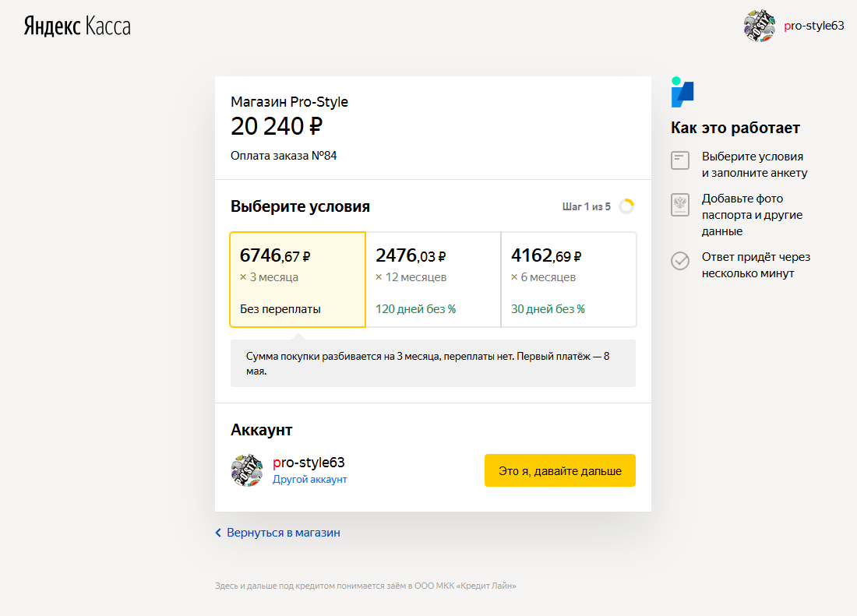Switch via Другой аккаунт link
Screen dimensions: 857x616
[x=310, y=480]
